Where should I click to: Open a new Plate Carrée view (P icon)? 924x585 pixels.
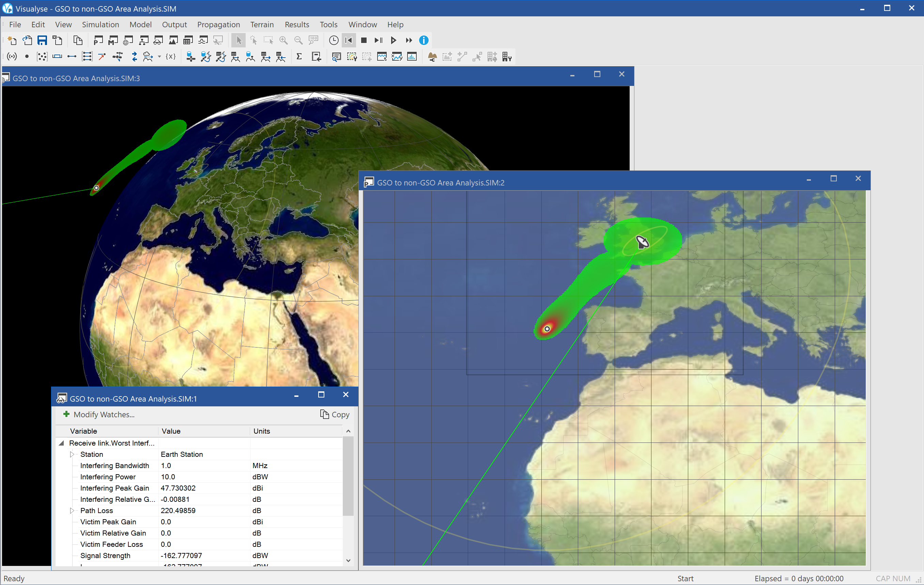coord(98,40)
